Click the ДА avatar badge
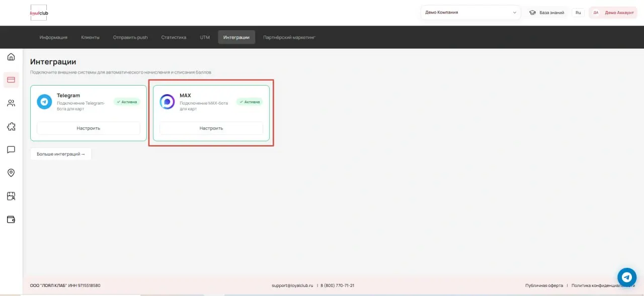Image resolution: width=644 pixels, height=296 pixels. 596,13
